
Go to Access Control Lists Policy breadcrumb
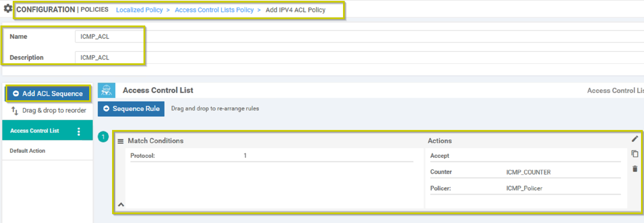214,10
